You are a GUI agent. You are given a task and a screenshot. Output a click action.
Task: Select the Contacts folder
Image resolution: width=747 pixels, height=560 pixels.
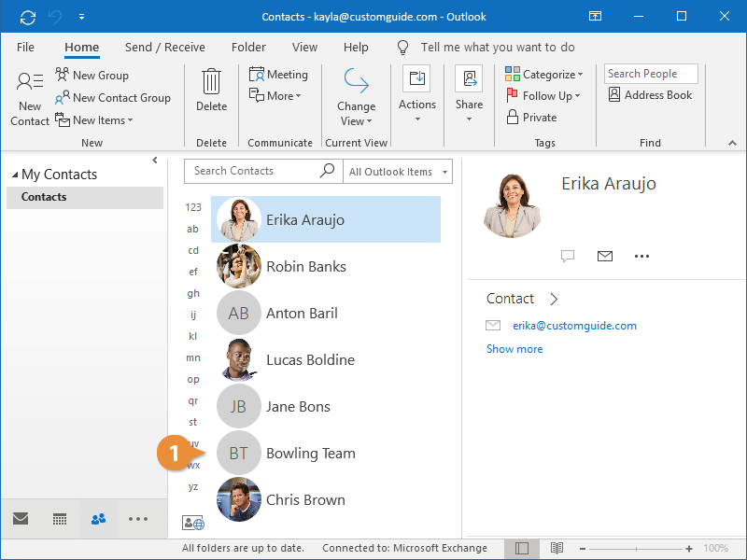[x=85, y=197]
